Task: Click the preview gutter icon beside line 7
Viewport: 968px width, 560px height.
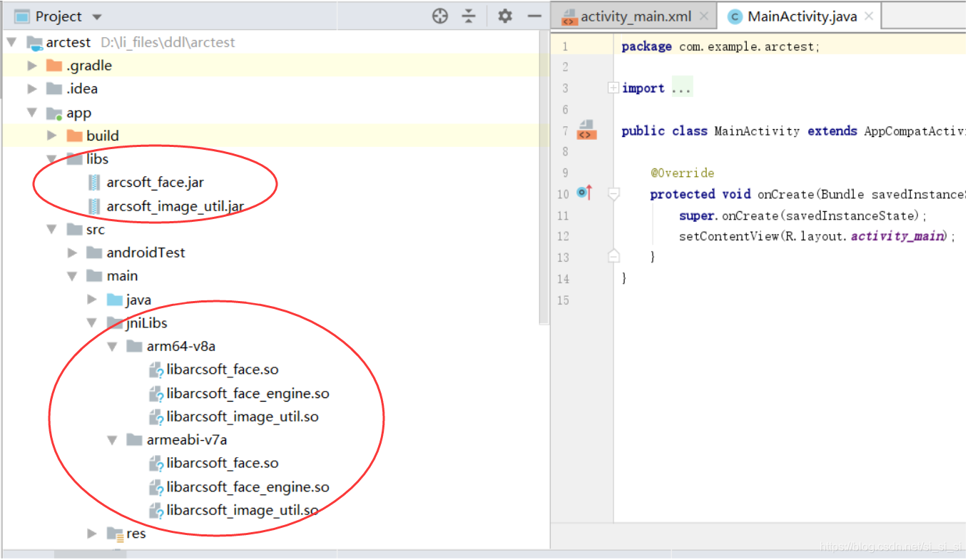Action: tap(586, 131)
